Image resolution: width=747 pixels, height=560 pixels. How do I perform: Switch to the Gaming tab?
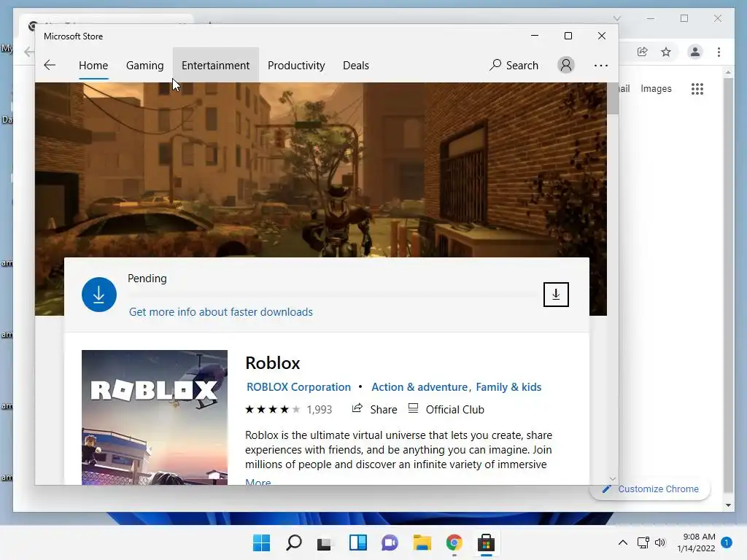(145, 65)
